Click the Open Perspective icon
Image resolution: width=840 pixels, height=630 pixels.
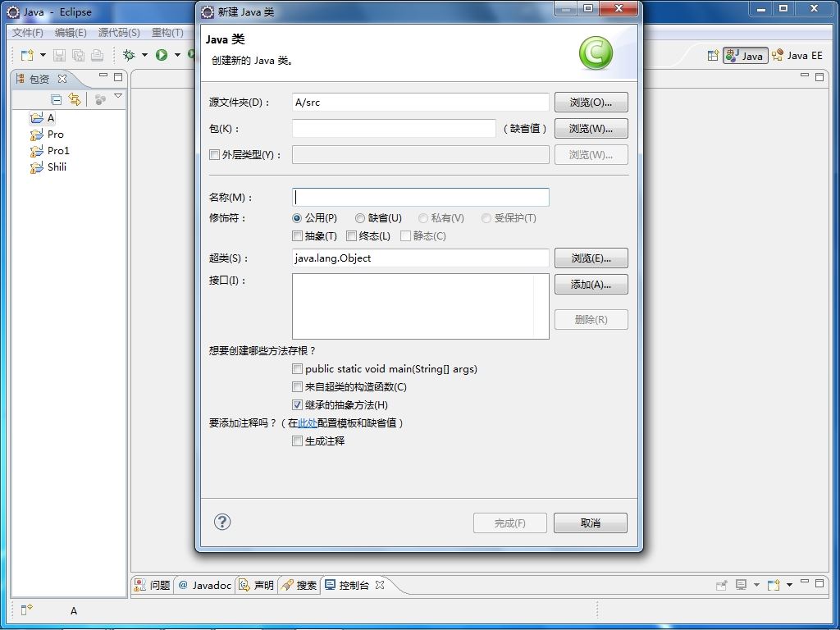[x=713, y=55]
